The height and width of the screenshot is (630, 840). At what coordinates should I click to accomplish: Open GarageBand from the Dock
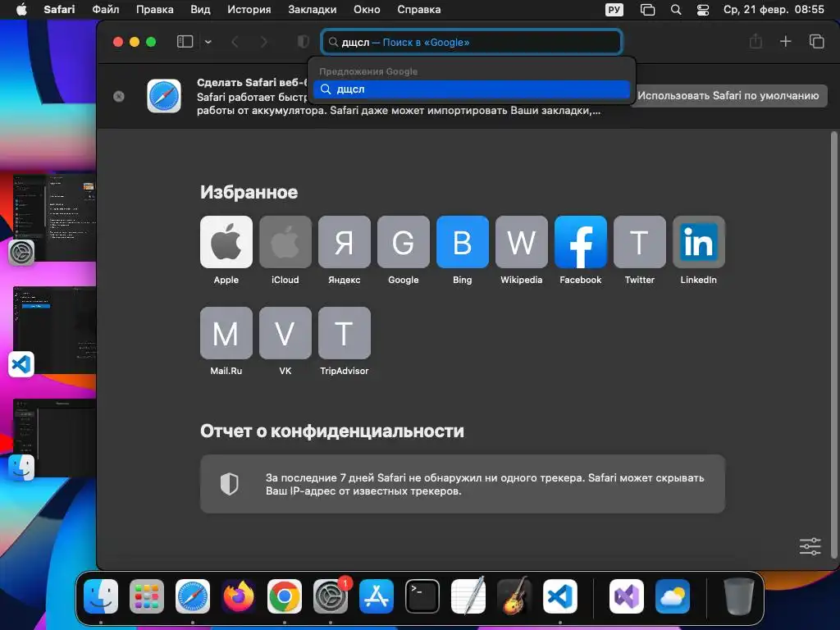(x=514, y=596)
